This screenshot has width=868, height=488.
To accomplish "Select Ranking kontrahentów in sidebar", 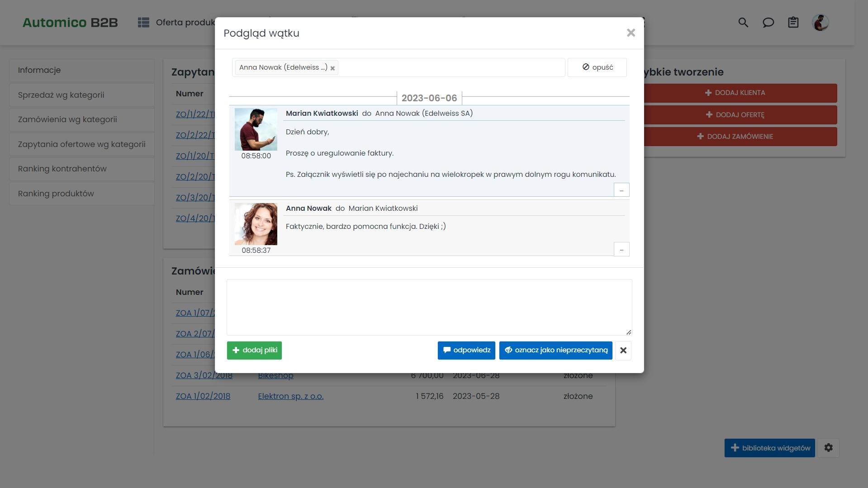I will [x=62, y=169].
